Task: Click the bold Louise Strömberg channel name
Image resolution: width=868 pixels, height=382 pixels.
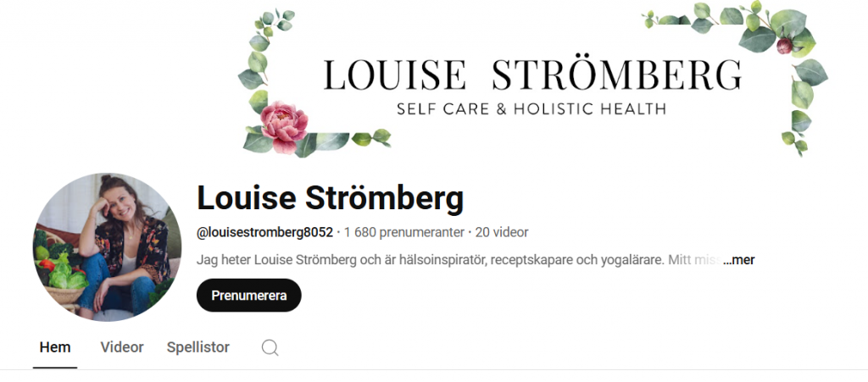Action: tap(330, 198)
